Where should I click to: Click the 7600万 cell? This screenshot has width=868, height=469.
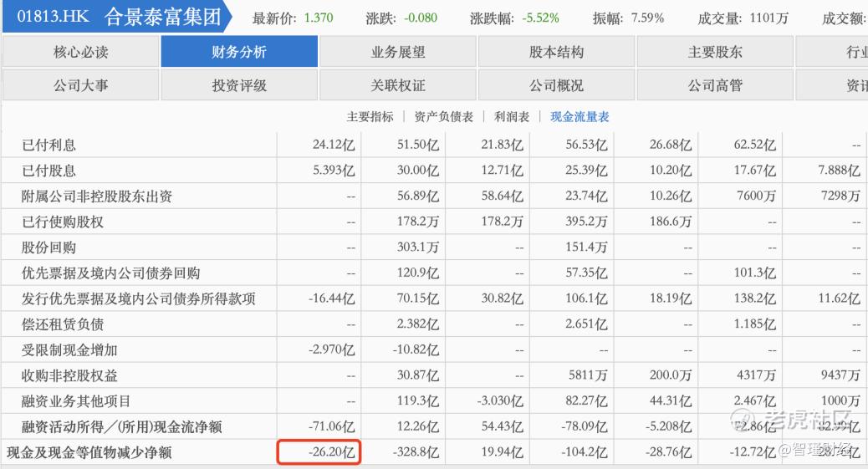[756, 196]
